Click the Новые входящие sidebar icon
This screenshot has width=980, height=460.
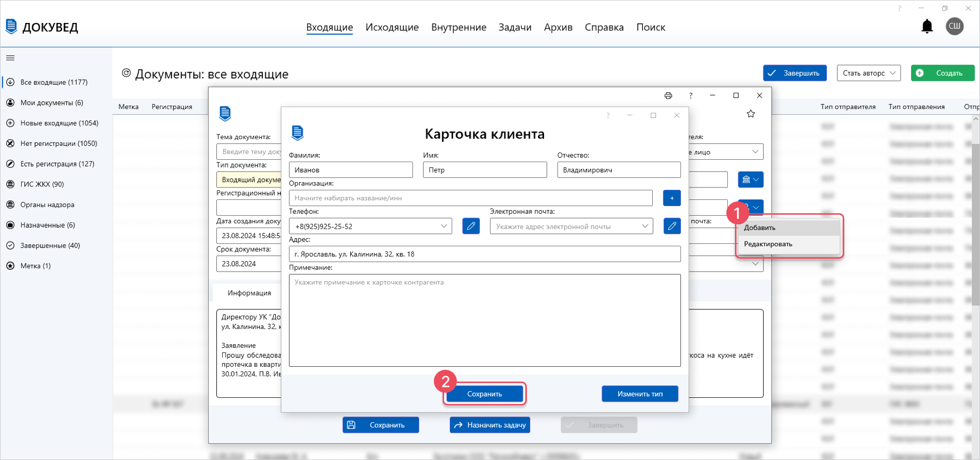click(x=10, y=123)
